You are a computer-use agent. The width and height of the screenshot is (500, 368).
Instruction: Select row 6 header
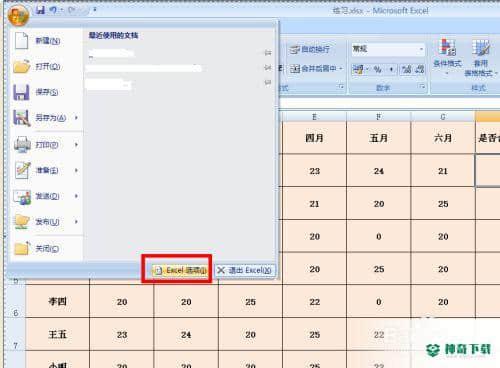coord(15,301)
